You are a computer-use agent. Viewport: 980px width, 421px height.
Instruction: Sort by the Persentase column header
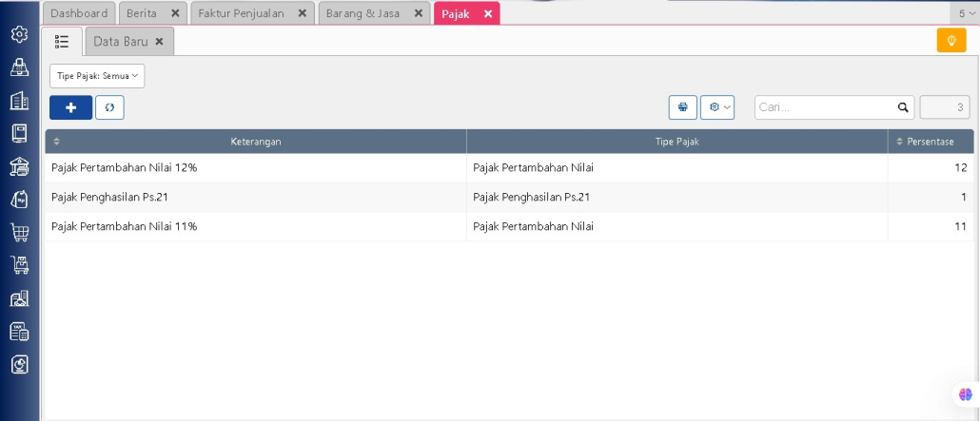(x=930, y=142)
